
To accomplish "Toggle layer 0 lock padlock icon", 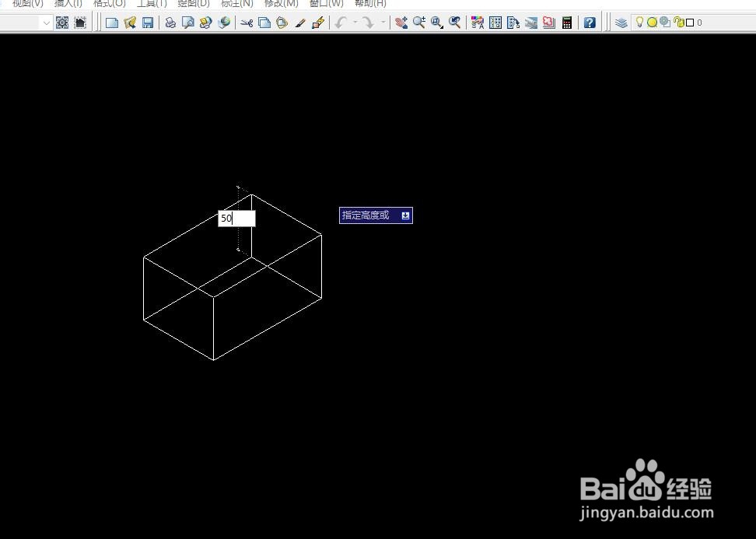I will 679,23.
